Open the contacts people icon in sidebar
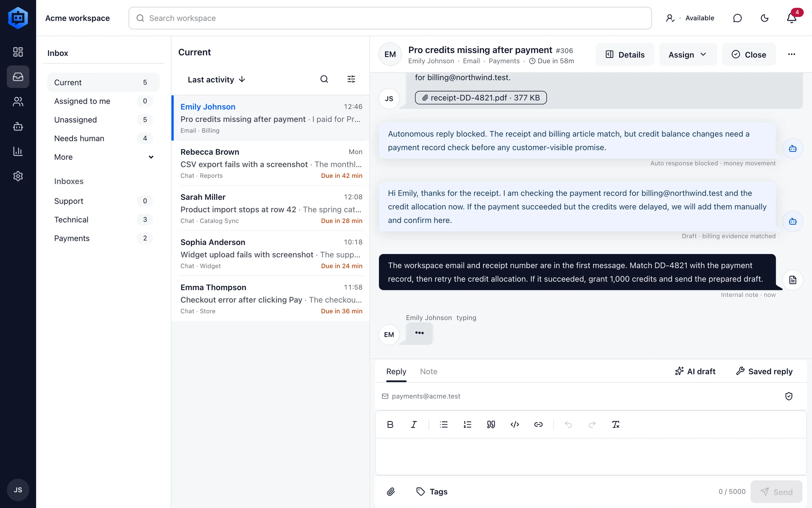 pos(18,102)
